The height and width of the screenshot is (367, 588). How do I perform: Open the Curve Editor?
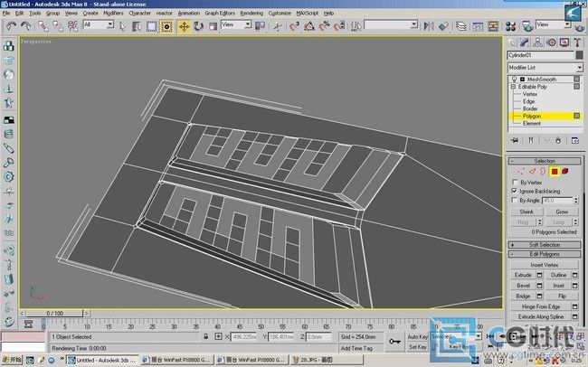[x=478, y=26]
